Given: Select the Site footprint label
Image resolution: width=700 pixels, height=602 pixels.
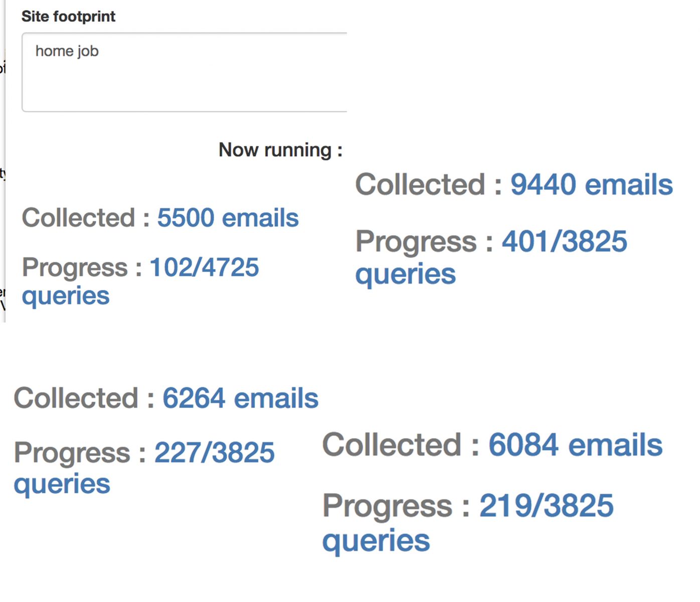Looking at the screenshot, I should 68,17.
